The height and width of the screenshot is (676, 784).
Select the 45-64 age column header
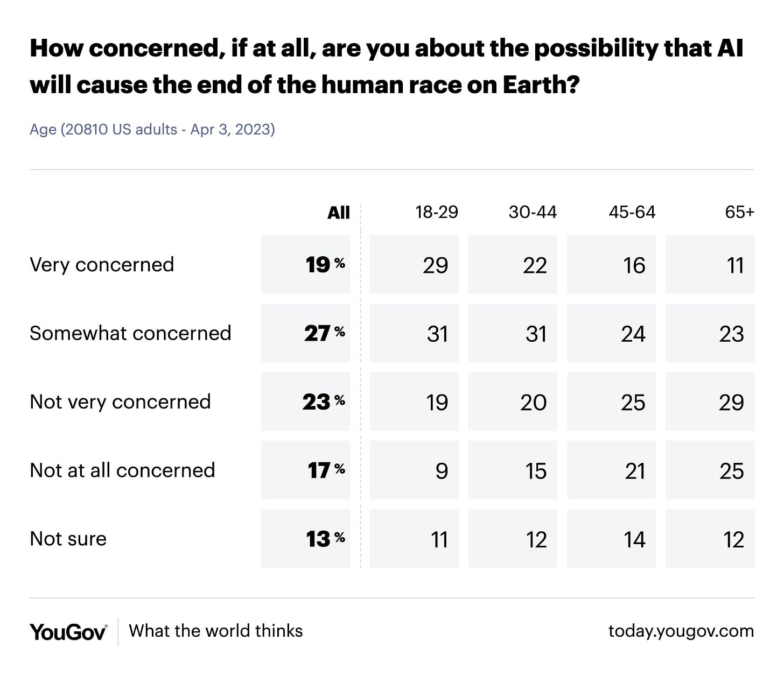[x=632, y=212]
